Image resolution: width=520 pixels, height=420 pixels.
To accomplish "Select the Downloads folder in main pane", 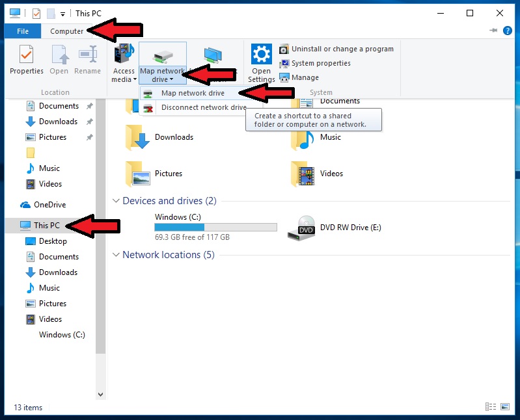I will 159,137.
